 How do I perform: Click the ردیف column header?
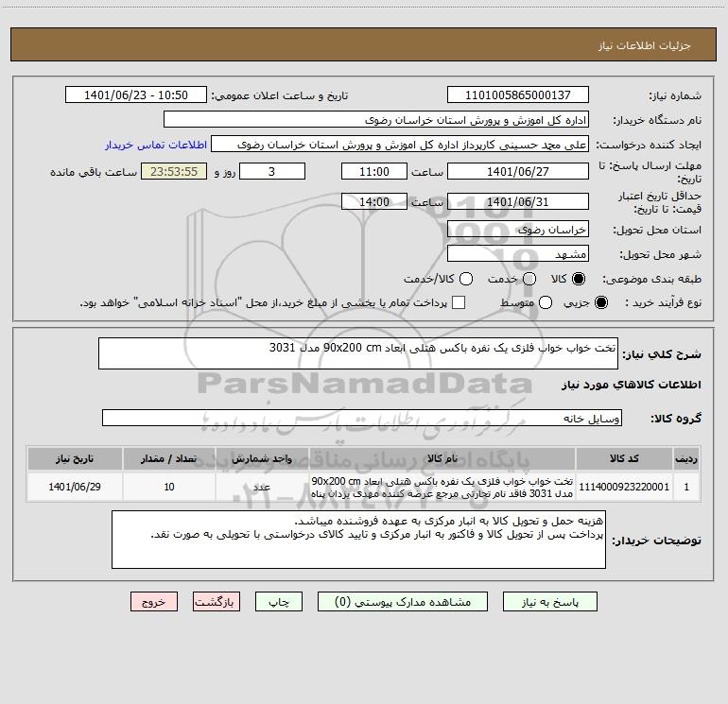pos(686,458)
